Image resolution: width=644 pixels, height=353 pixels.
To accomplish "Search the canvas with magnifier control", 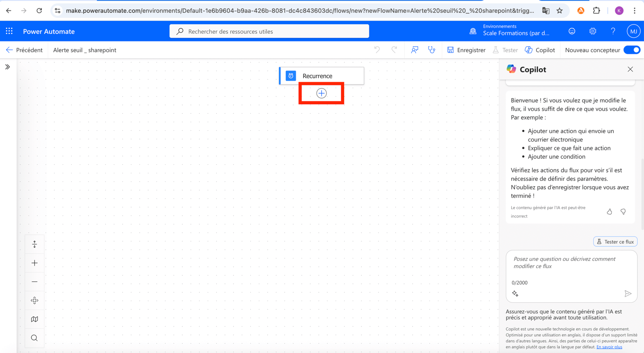I will pos(35,338).
